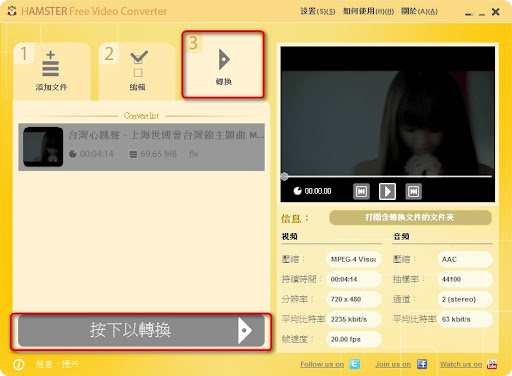Viewport: 512px width, 376px height.
Task: Open the Watch us on link
Action: click(461, 364)
